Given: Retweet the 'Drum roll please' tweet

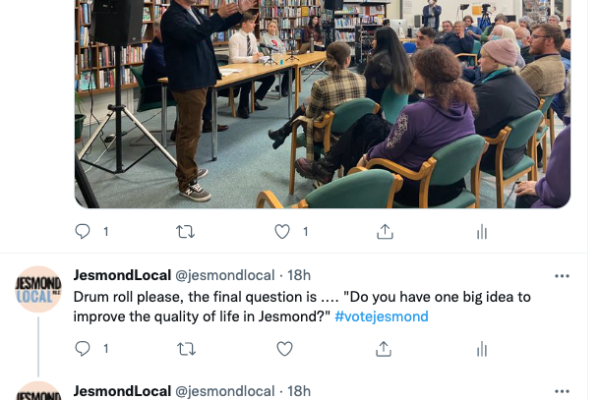Looking at the screenshot, I should (x=186, y=349).
